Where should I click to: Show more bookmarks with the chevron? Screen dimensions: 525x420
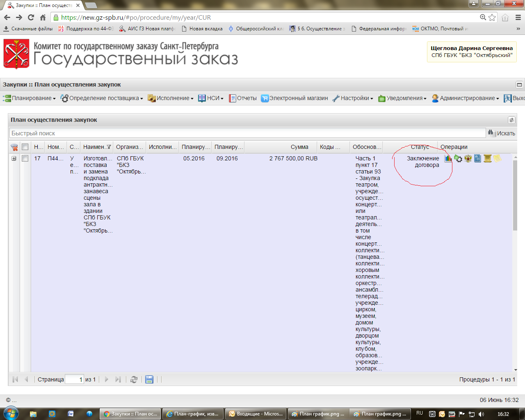(518, 29)
